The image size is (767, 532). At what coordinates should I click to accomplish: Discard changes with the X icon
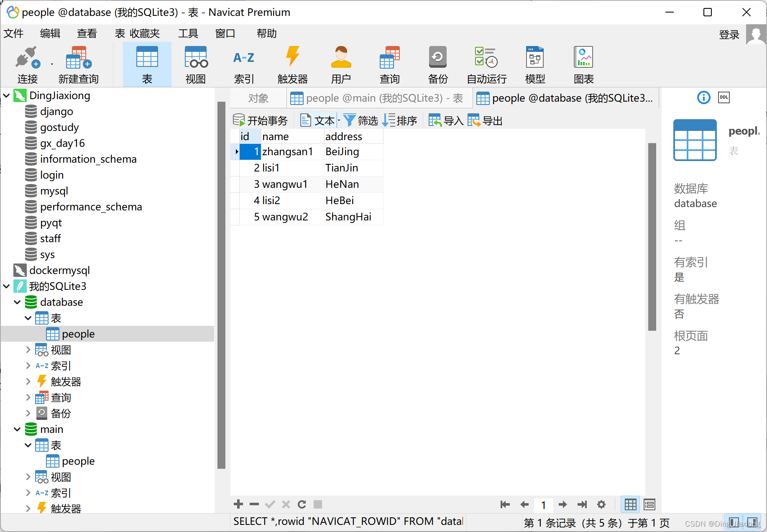pyautogui.click(x=286, y=504)
